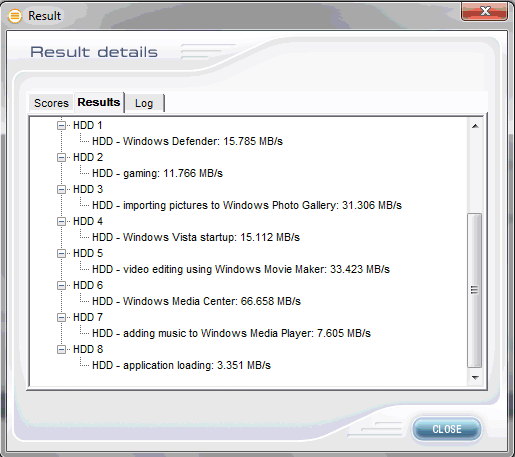The height and width of the screenshot is (457, 515).
Task: Select the Windows Defender result line
Action: tap(187, 141)
